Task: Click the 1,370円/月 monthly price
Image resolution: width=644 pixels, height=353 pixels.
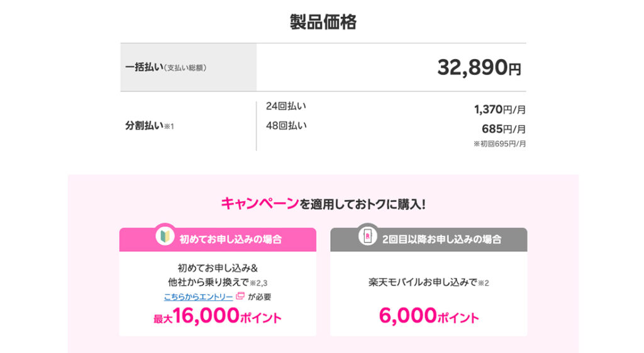Action: point(499,110)
